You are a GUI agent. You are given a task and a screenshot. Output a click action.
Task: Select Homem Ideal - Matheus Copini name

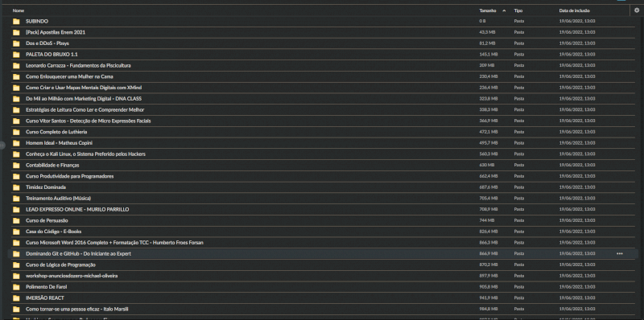[x=59, y=143]
